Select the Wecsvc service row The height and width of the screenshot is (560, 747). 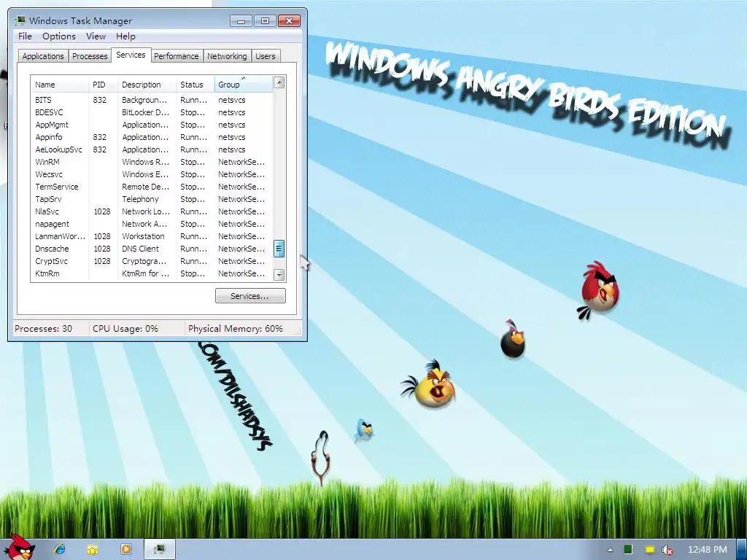point(152,174)
